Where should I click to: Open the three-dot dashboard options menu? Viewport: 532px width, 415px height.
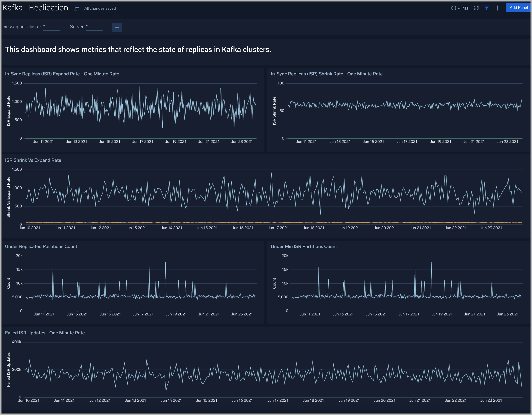click(497, 8)
